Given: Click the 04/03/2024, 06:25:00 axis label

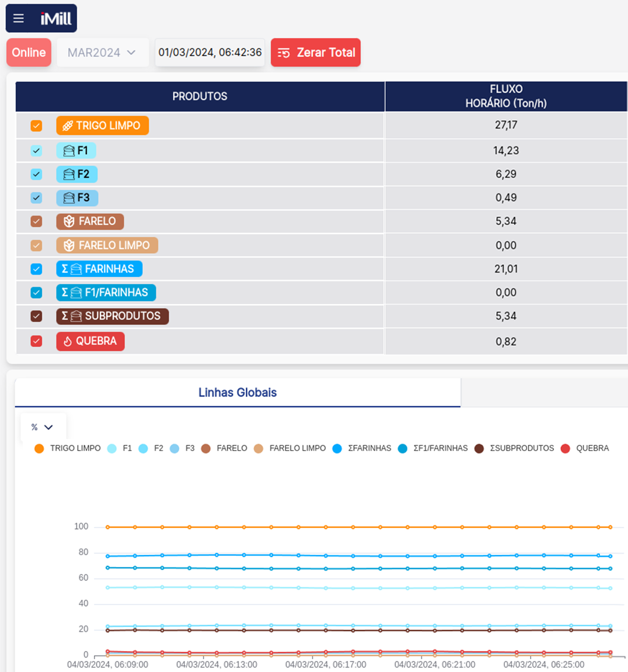Looking at the screenshot, I should point(543,665).
